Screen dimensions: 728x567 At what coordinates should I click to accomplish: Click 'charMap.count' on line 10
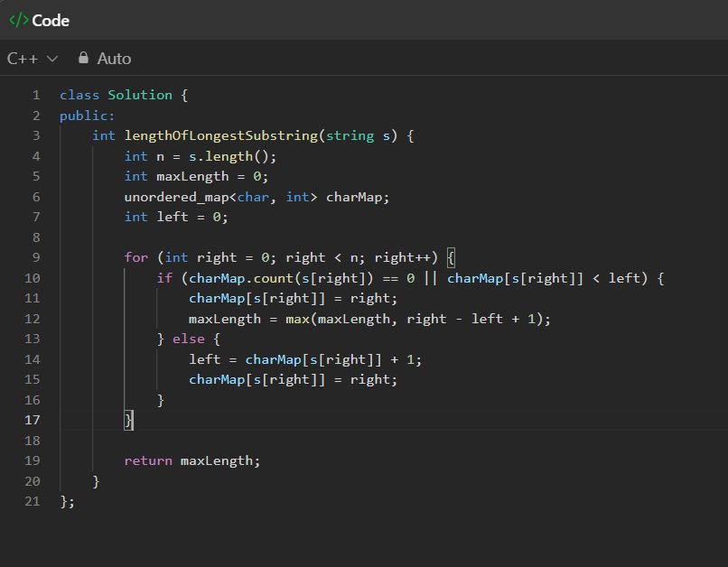coord(240,278)
